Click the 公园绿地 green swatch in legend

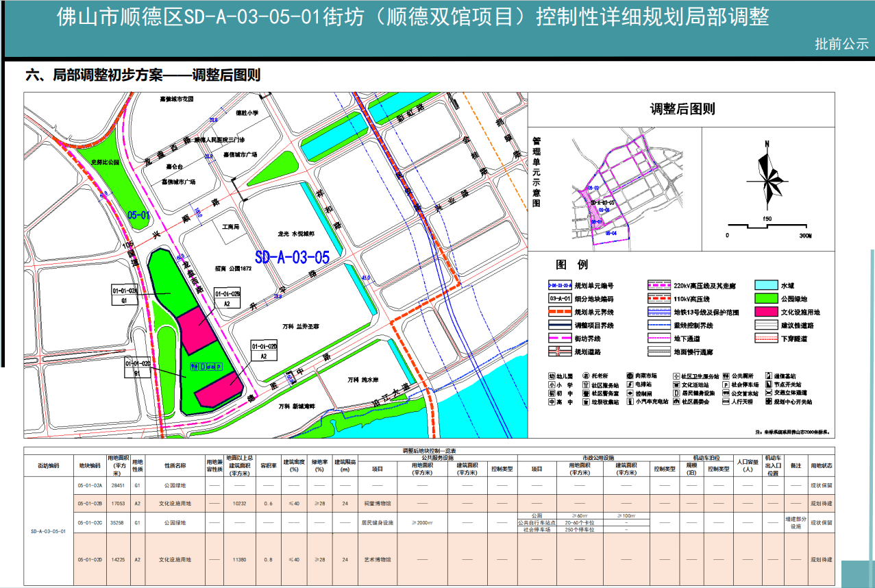767,299
